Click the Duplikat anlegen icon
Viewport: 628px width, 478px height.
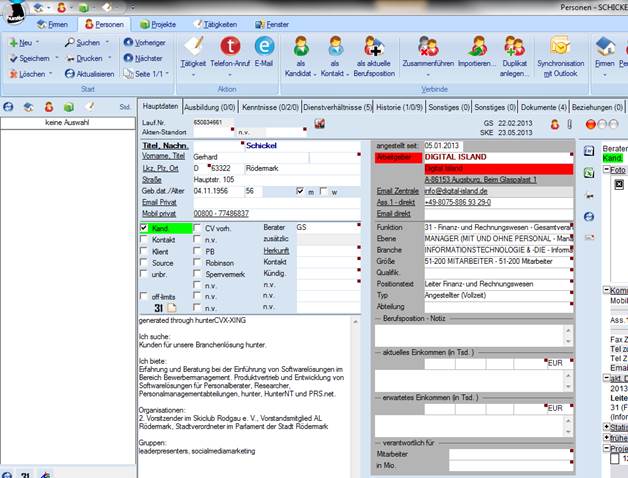(x=515, y=46)
